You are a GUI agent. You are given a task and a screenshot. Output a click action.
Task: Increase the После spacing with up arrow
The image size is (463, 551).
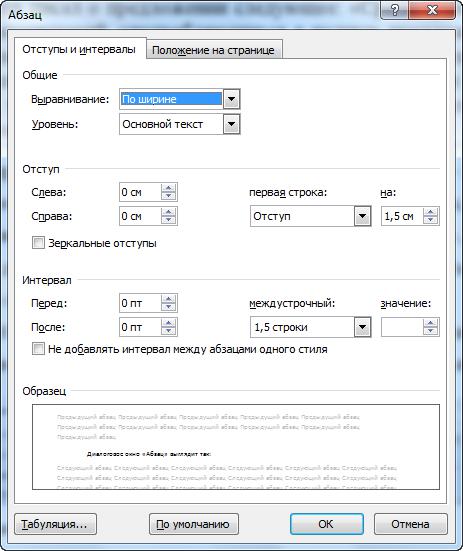pyautogui.click(x=169, y=323)
